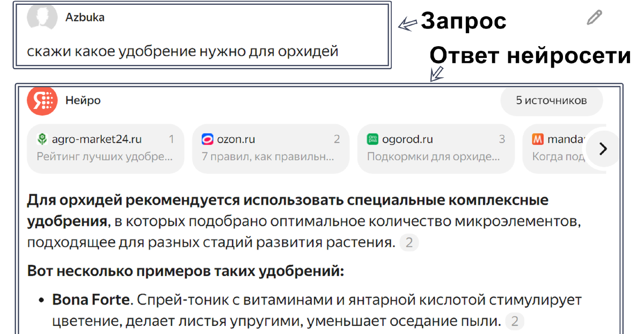Advance the sources carousel with the right chevron
The width and height of the screenshot is (644, 334).
604,149
